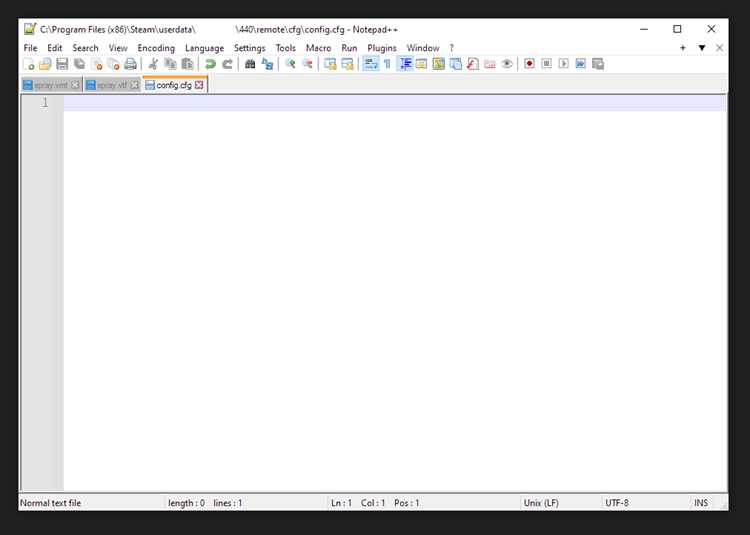
Task: Click the Undo green arrow icon
Action: 210,64
